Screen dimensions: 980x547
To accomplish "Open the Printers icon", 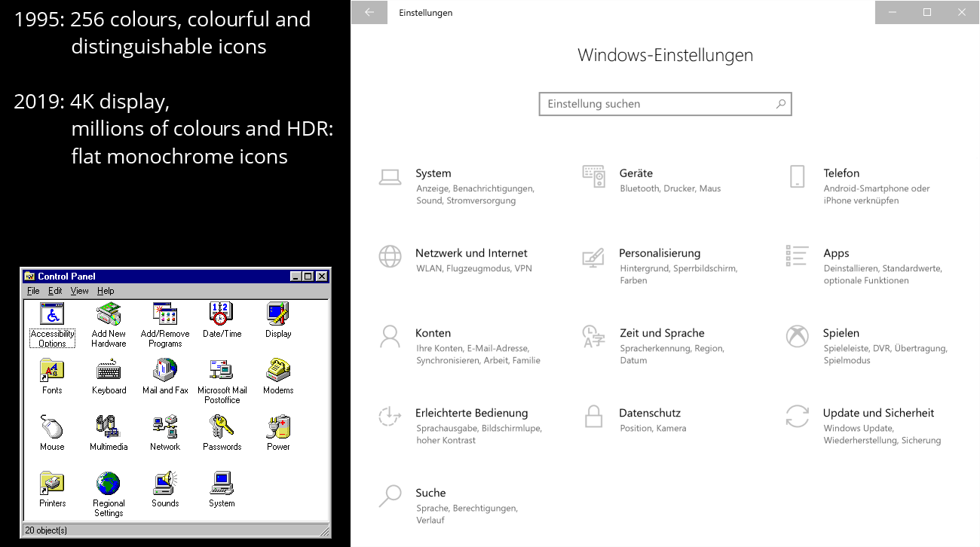I will [x=51, y=482].
